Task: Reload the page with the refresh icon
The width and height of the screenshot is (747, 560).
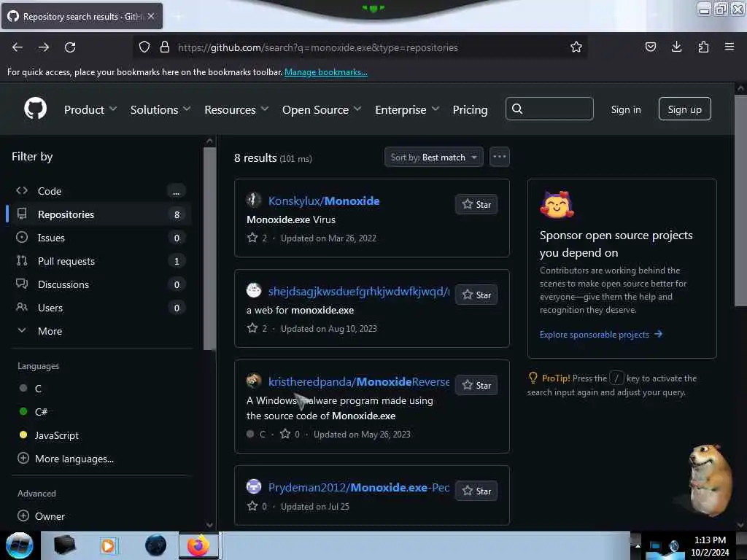Action: 70,47
